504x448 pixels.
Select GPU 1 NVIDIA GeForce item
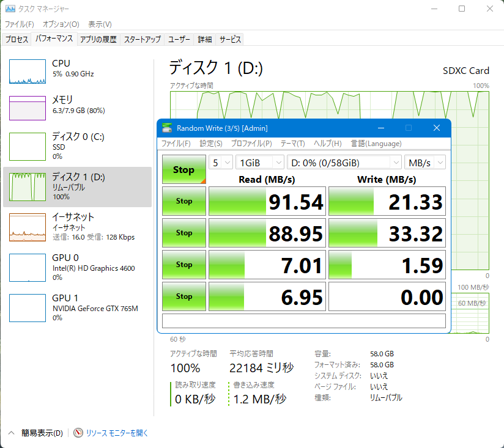pos(28,308)
